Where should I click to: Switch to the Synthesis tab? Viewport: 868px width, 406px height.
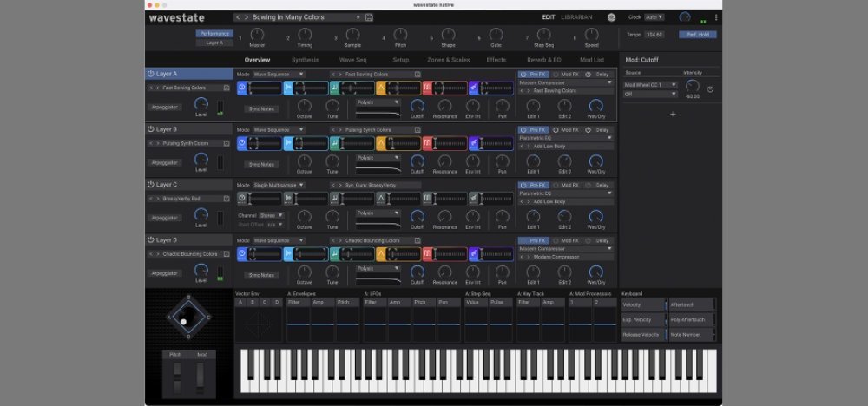pyautogui.click(x=305, y=60)
